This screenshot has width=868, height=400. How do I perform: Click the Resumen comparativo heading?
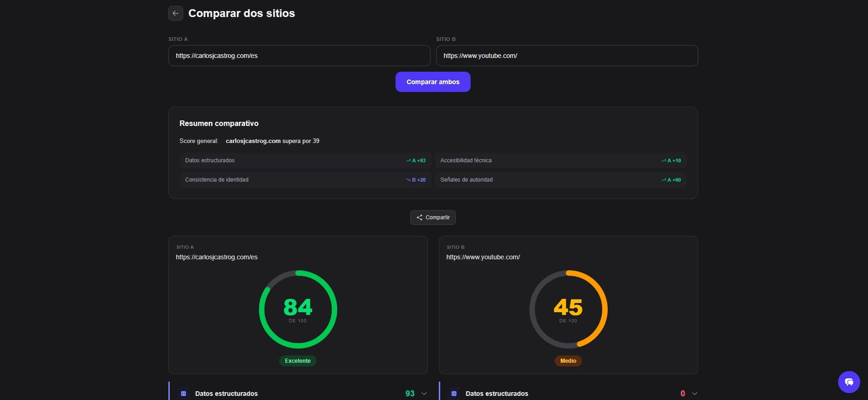click(x=219, y=123)
